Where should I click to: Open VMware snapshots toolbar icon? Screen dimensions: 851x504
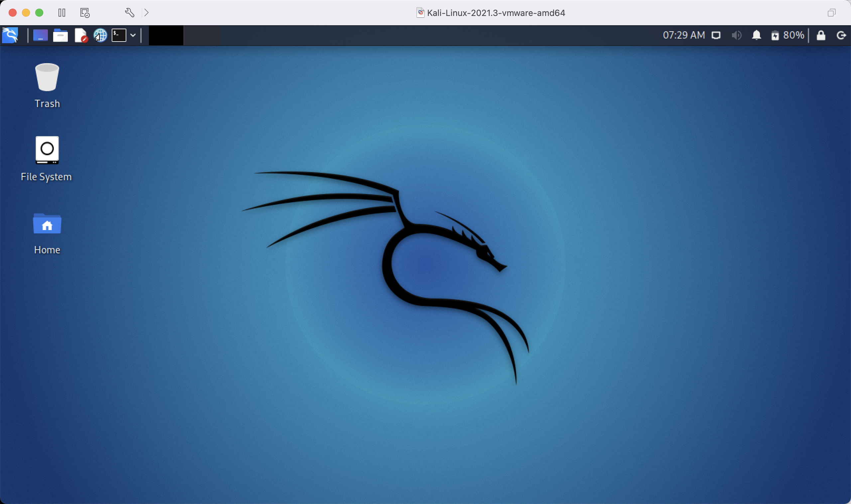pos(84,13)
